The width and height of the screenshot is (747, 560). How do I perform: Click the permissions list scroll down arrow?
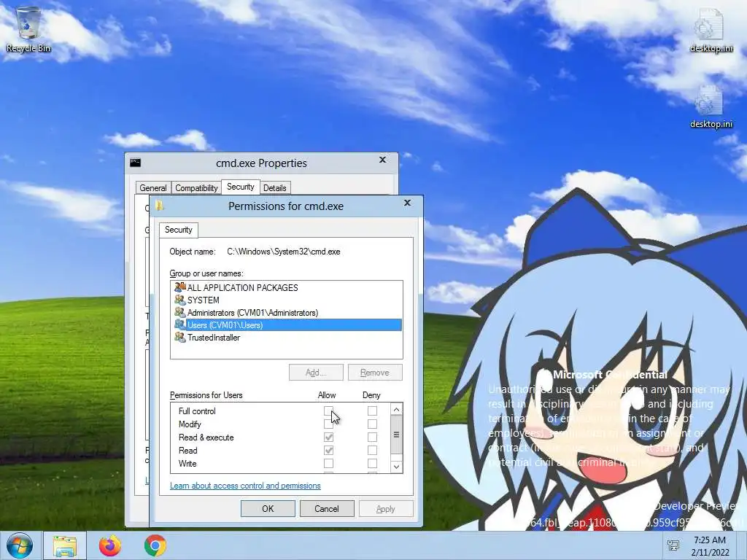[396, 467]
